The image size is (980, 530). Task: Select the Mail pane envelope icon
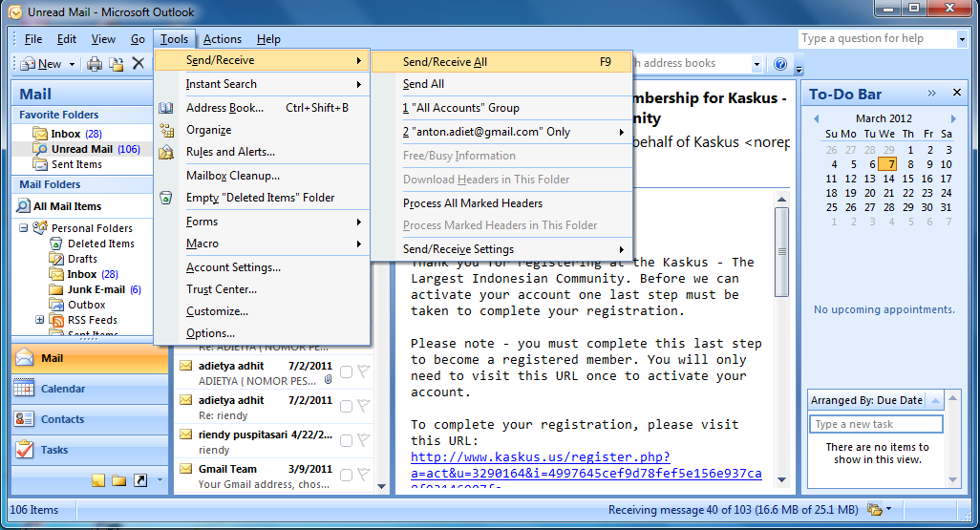25,358
